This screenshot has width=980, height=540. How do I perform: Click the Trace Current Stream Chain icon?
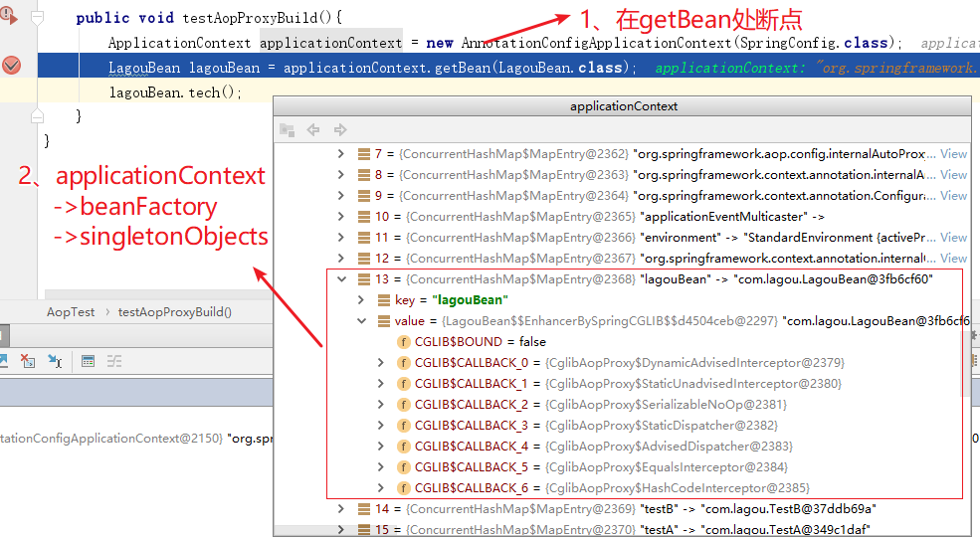114,361
